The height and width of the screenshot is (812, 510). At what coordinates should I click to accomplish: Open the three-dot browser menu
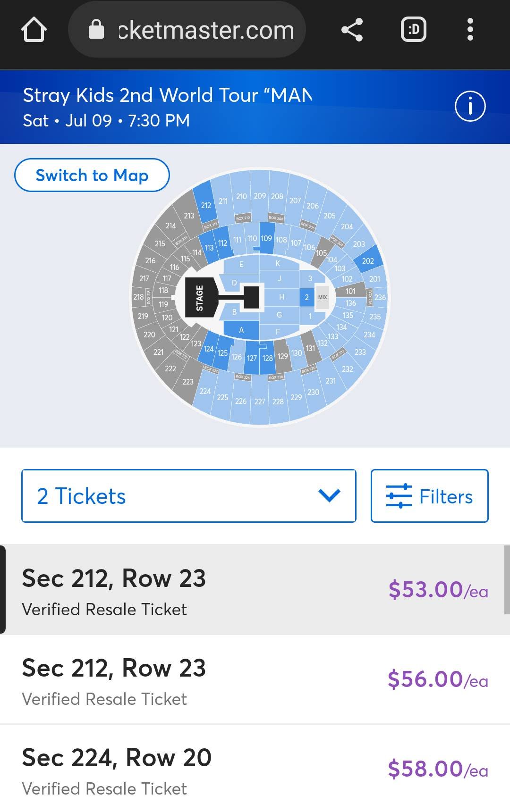[470, 30]
